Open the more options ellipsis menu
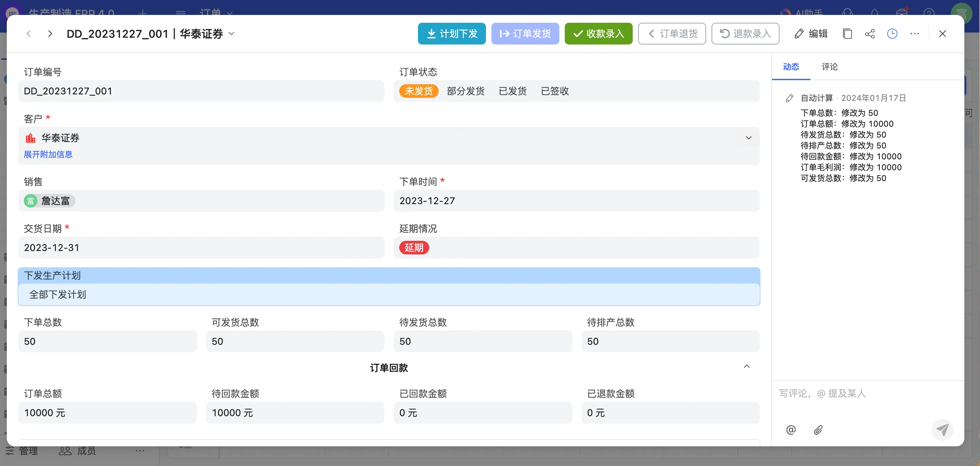Screen dimensions: 980x466 coord(914,34)
